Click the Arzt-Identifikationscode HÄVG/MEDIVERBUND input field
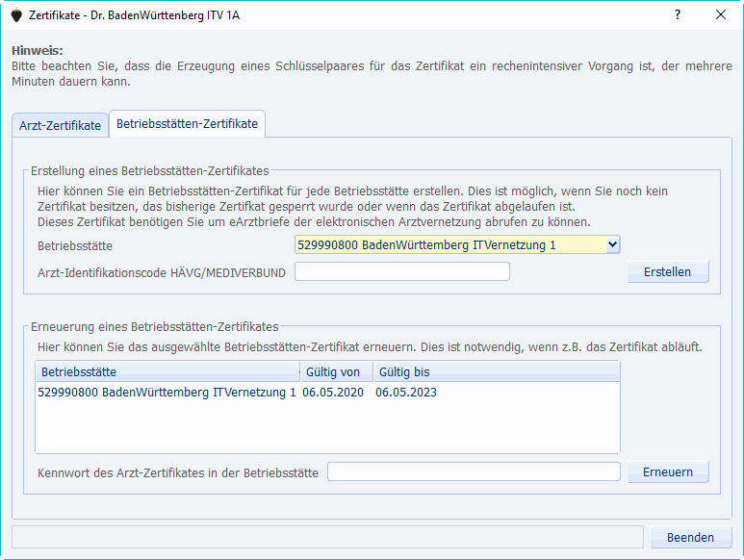 (x=402, y=271)
